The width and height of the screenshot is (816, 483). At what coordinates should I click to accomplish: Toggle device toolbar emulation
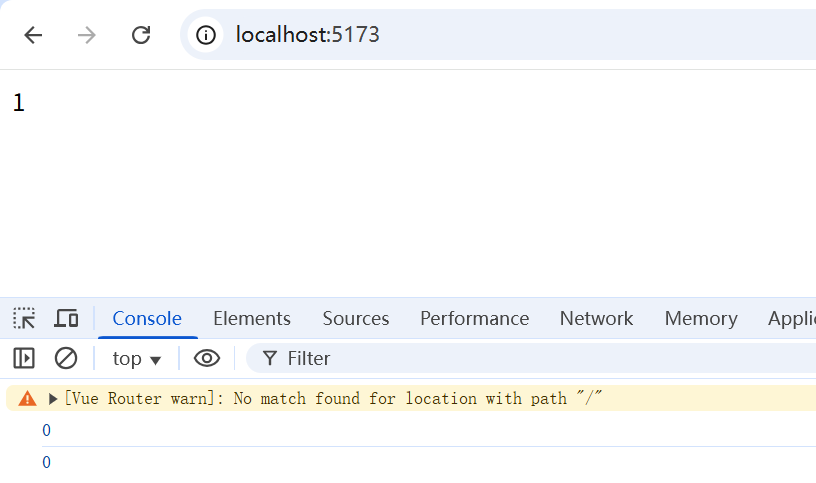[x=66, y=318]
